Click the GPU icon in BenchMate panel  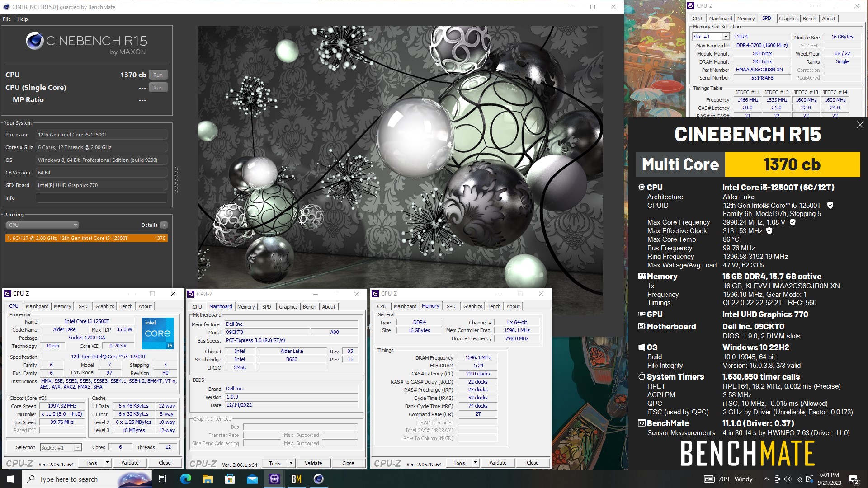pos(642,314)
